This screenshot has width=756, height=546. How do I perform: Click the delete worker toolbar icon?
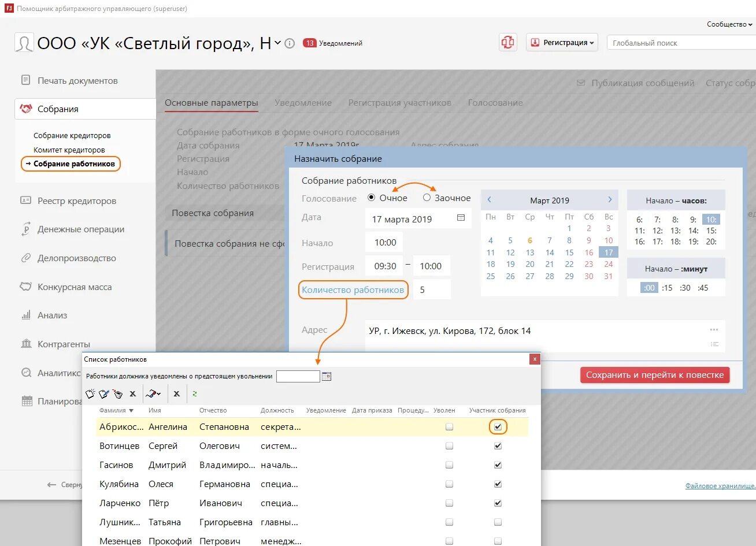pos(118,393)
